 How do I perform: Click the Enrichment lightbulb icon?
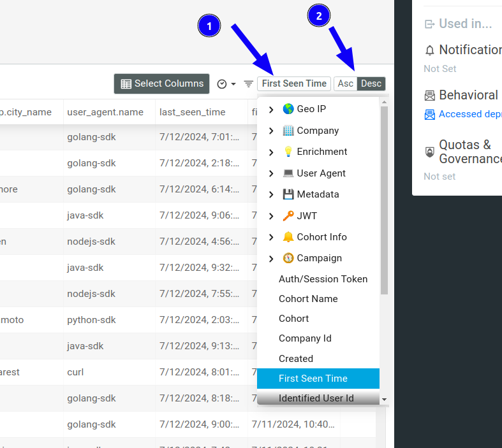(x=288, y=152)
